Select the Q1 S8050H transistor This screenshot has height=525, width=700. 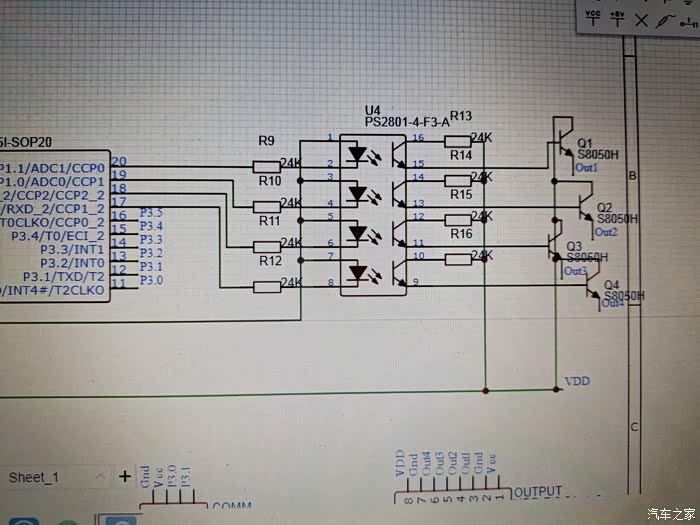[562, 145]
